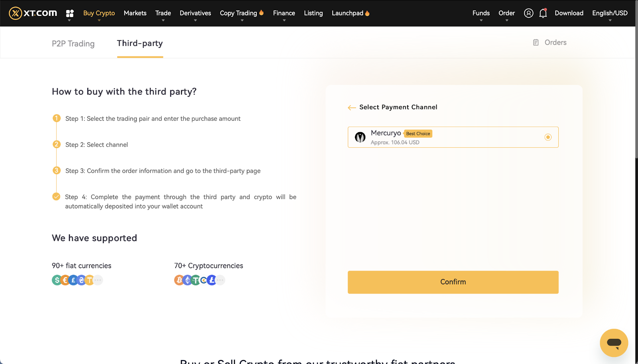This screenshot has height=364, width=638.
Task: Select the Third-party tab
Action: [140, 43]
